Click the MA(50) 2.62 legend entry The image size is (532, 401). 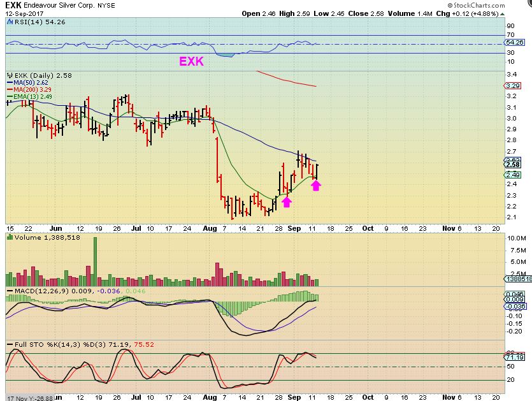tap(31, 83)
